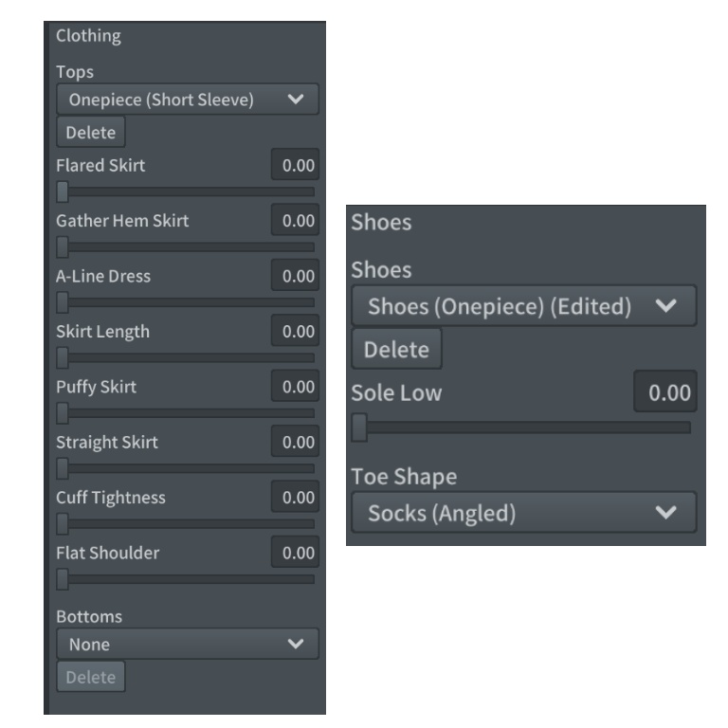Click the Flat Shoulder slider
728x728 pixels.
(64, 578)
